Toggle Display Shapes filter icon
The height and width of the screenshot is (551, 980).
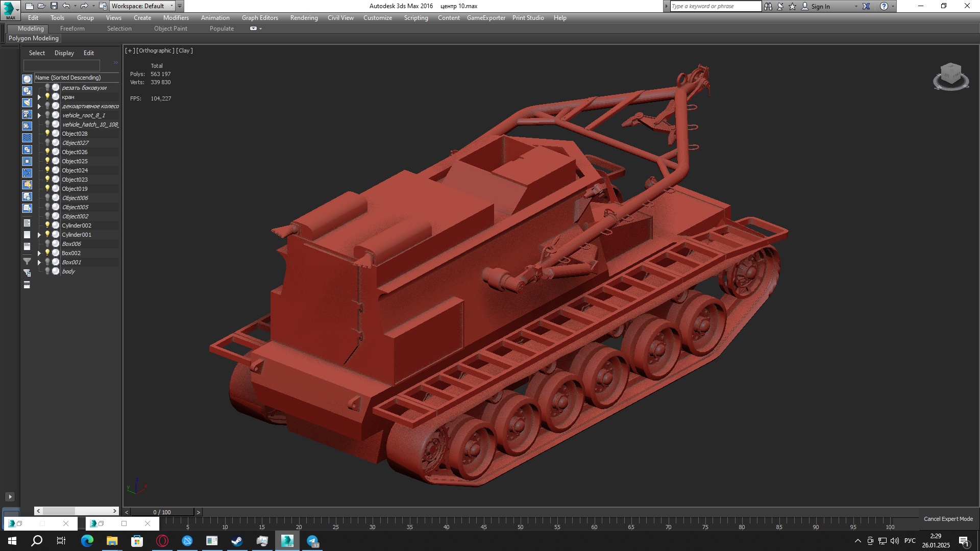coord(27,91)
